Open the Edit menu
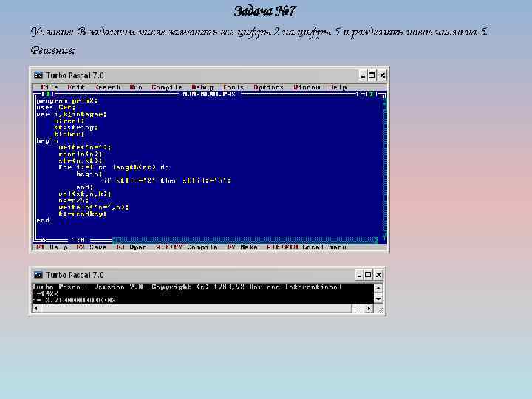The width and height of the screenshot is (532, 399). point(76,87)
